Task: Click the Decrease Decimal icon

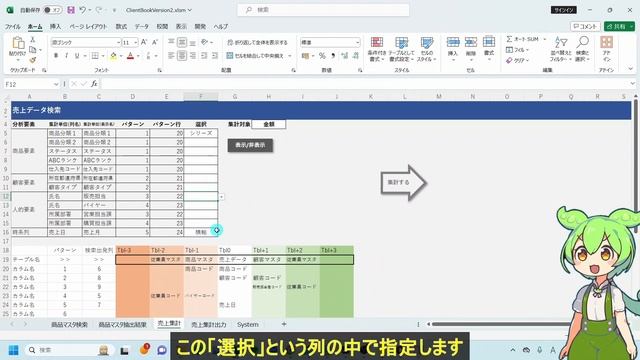Action: tap(356, 56)
